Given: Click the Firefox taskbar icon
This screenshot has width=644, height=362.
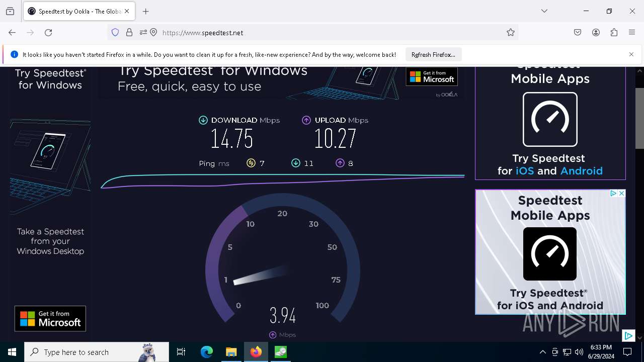Looking at the screenshot, I should click(256, 352).
